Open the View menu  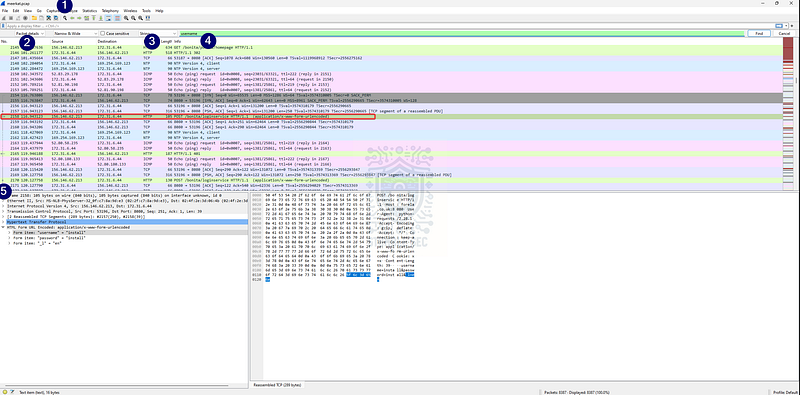click(28, 11)
